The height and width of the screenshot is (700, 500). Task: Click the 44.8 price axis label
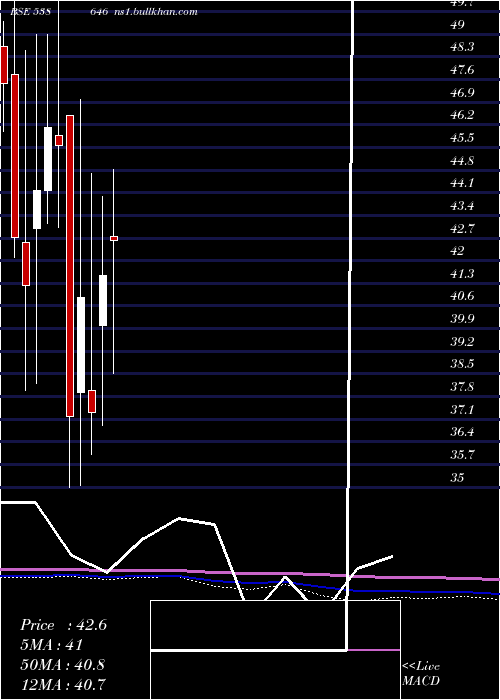[462, 160]
